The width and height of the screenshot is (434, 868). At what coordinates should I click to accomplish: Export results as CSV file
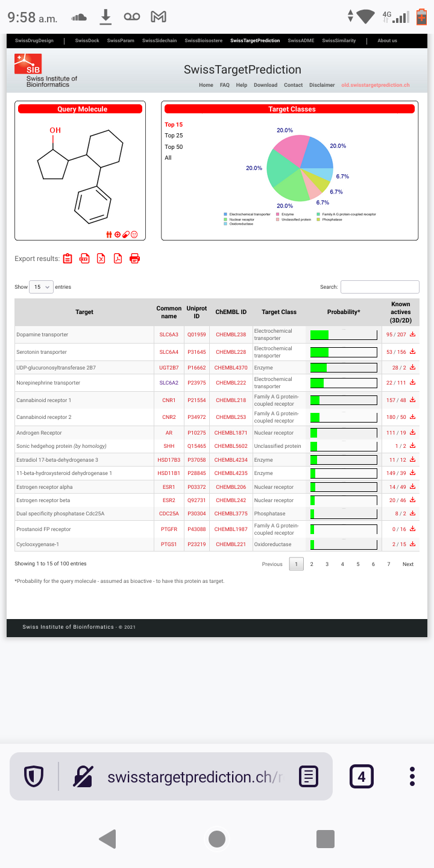pos(84,259)
